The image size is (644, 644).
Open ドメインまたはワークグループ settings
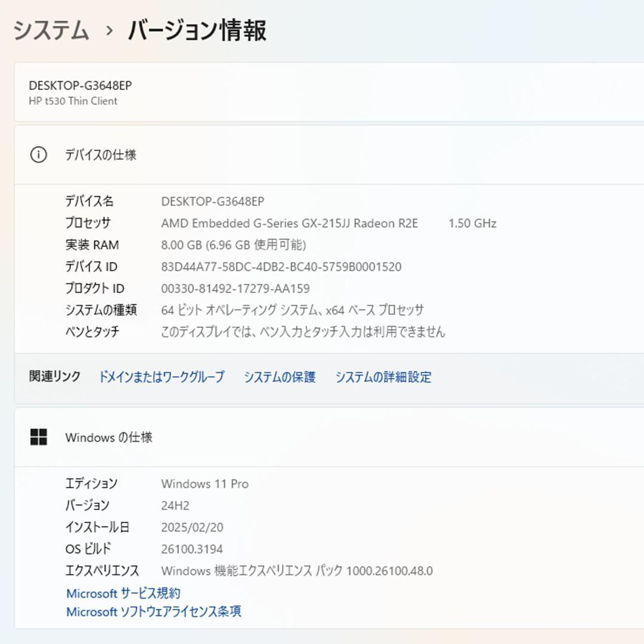point(163,377)
